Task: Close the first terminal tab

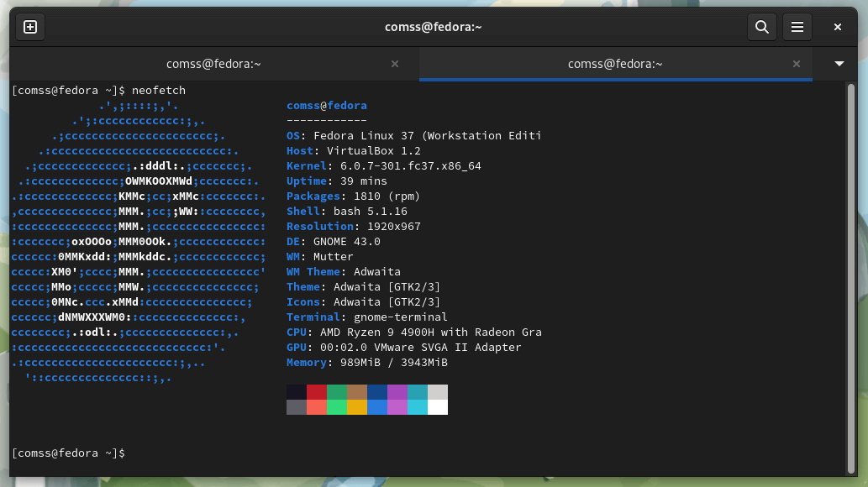Action: [395, 64]
